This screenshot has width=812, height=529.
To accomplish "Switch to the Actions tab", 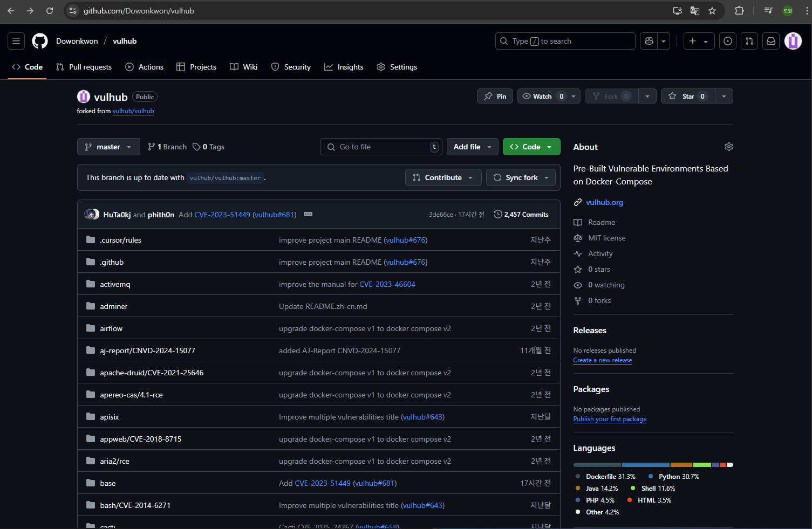I will tap(145, 67).
